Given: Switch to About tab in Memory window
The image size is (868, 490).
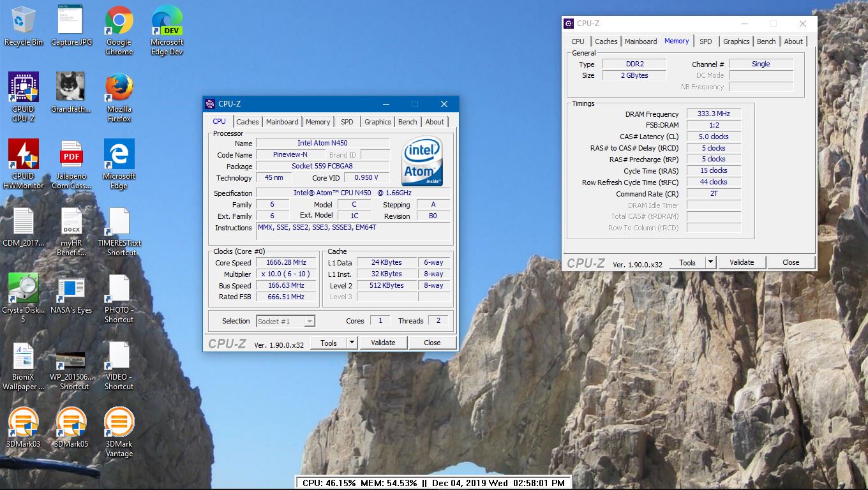Looking at the screenshot, I should (x=793, y=41).
